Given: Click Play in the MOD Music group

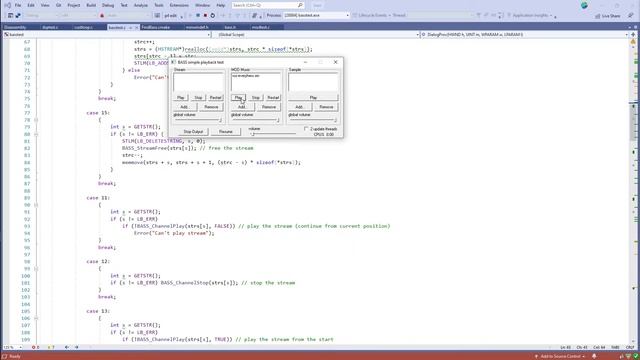Looking at the screenshot, I should tap(238, 98).
